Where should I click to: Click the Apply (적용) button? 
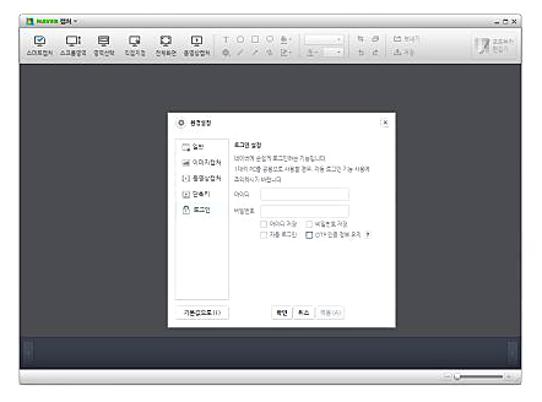330,313
